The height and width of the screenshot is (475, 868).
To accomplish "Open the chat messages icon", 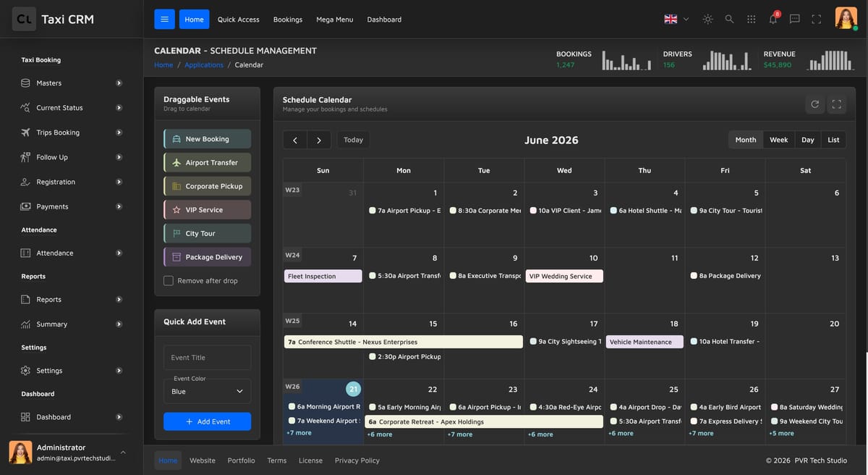I will tap(795, 20).
